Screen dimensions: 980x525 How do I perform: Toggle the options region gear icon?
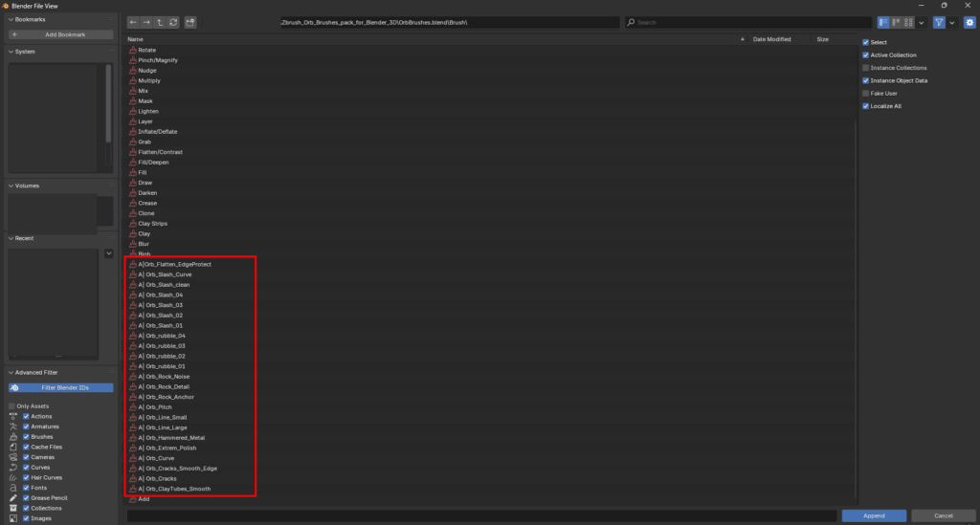969,23
